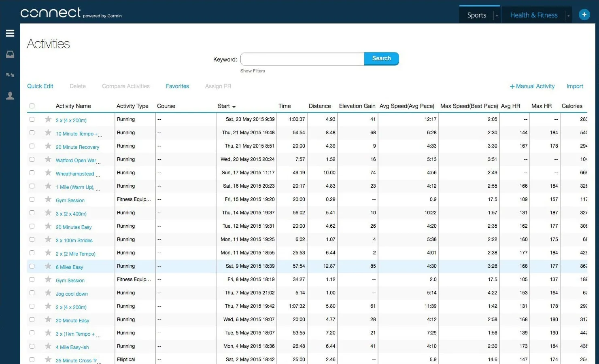Click Show Filters below the search box
599x364 pixels.
tap(253, 71)
